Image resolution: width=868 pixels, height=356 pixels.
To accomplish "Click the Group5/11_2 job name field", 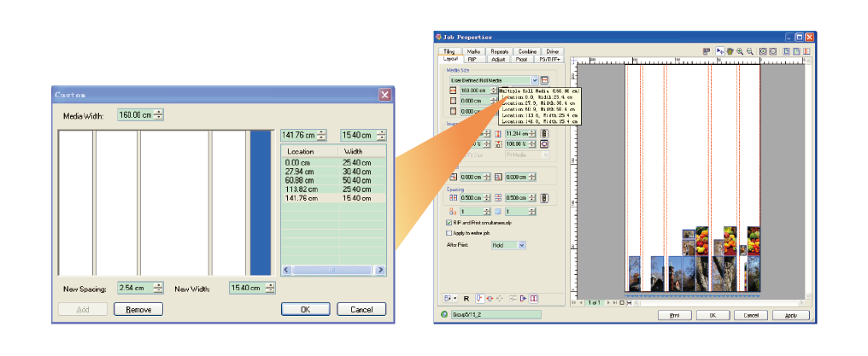I will tap(495, 314).
